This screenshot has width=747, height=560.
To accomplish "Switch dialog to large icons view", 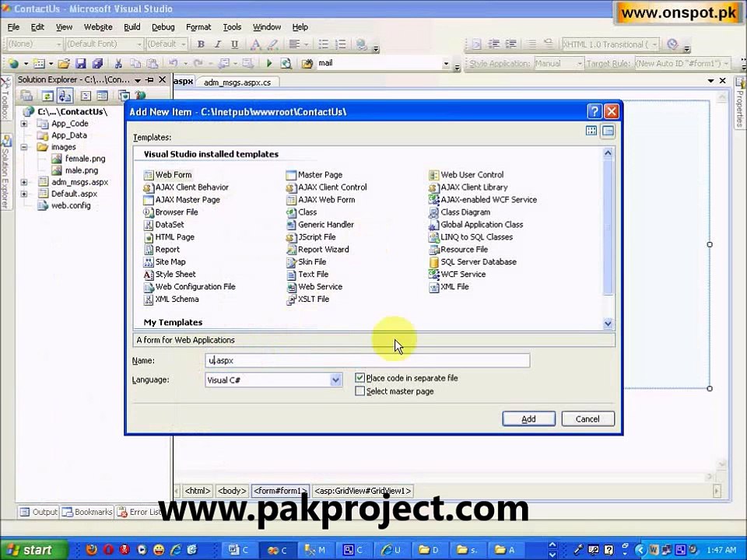I will [591, 131].
